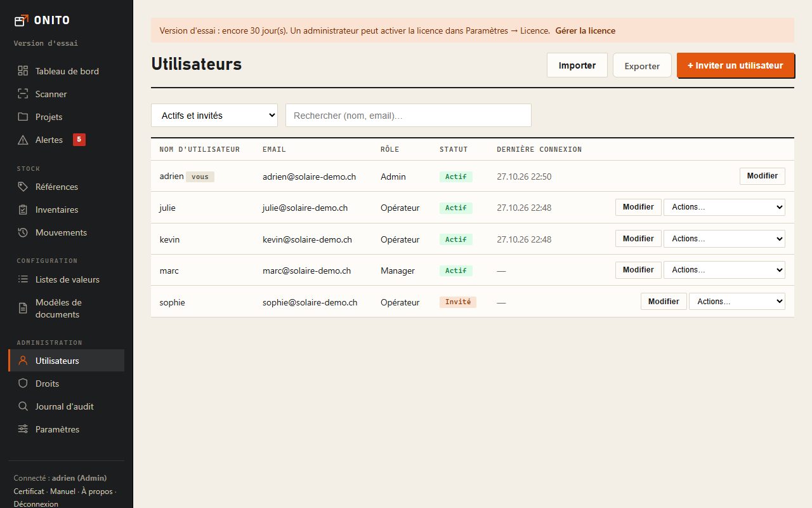812x508 pixels.
Task: Open the Projets folder icon
Action: pos(23,117)
